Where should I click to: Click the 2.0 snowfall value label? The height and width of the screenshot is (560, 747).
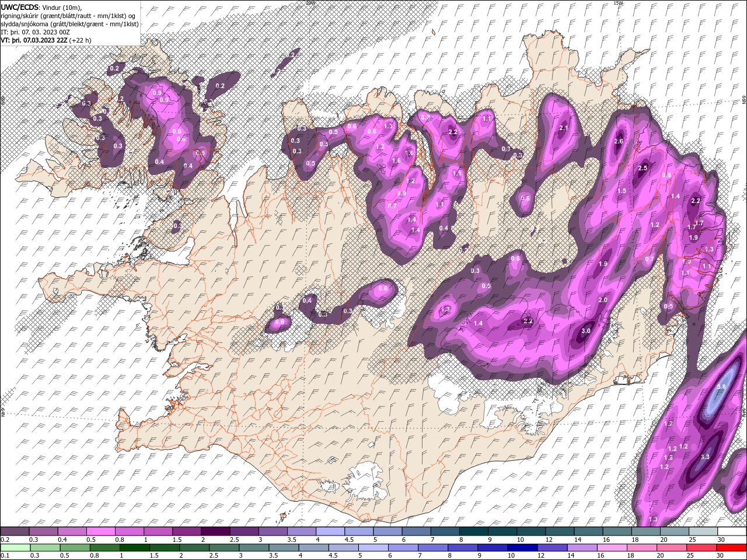(x=603, y=300)
